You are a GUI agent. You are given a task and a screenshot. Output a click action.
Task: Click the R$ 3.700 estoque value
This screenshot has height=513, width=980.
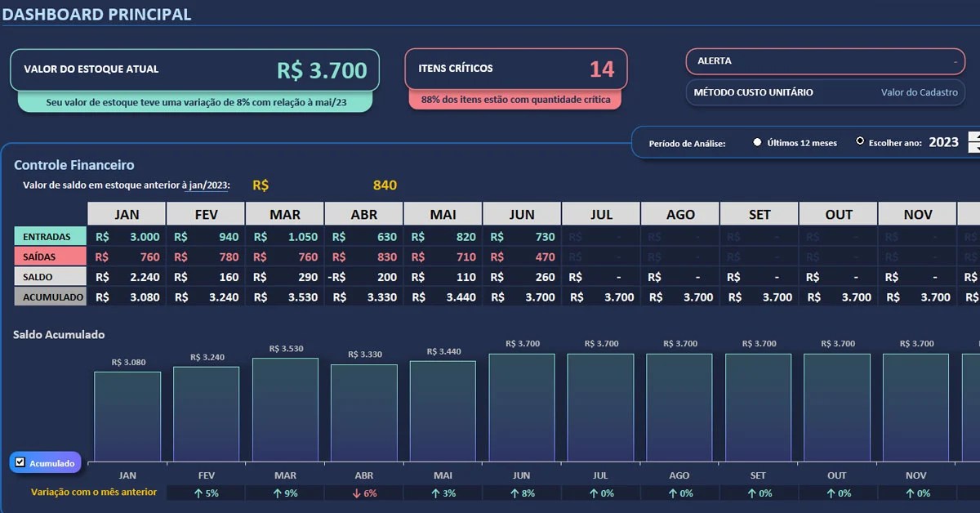tap(323, 70)
